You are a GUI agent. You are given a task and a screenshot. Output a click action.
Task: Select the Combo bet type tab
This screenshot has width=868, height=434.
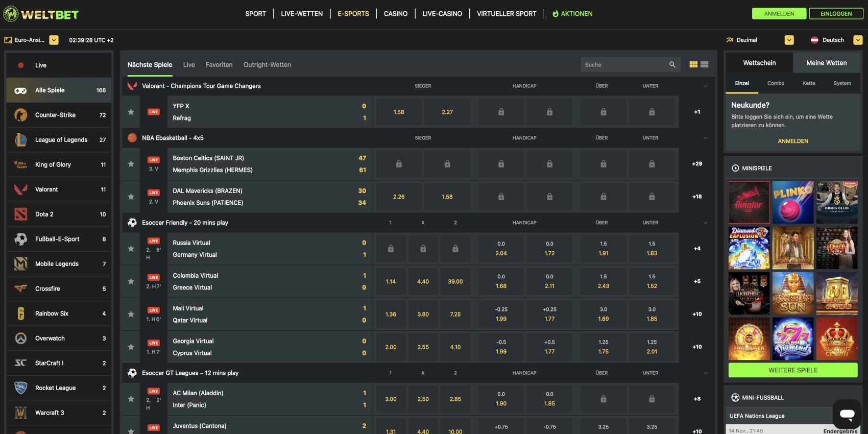click(776, 83)
